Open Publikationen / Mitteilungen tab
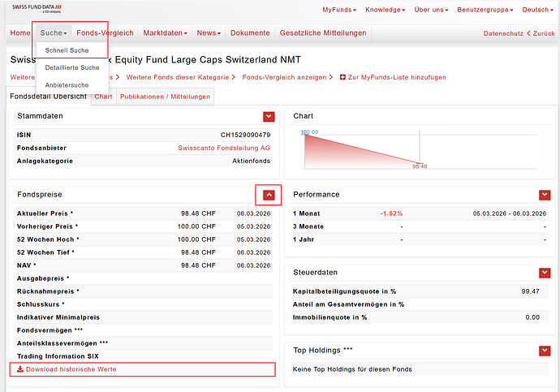560x392 pixels. click(x=165, y=97)
